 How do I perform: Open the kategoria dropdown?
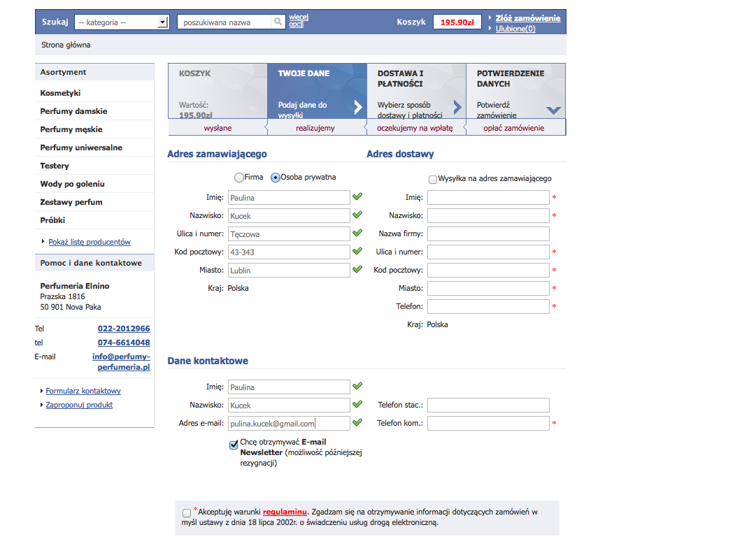pos(122,22)
